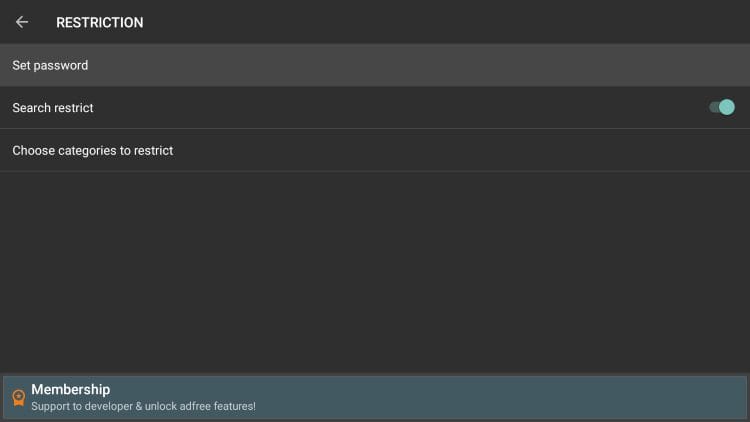Viewport: 750px width, 422px height.
Task: Toggle the Search restrict switch off
Action: [721, 107]
